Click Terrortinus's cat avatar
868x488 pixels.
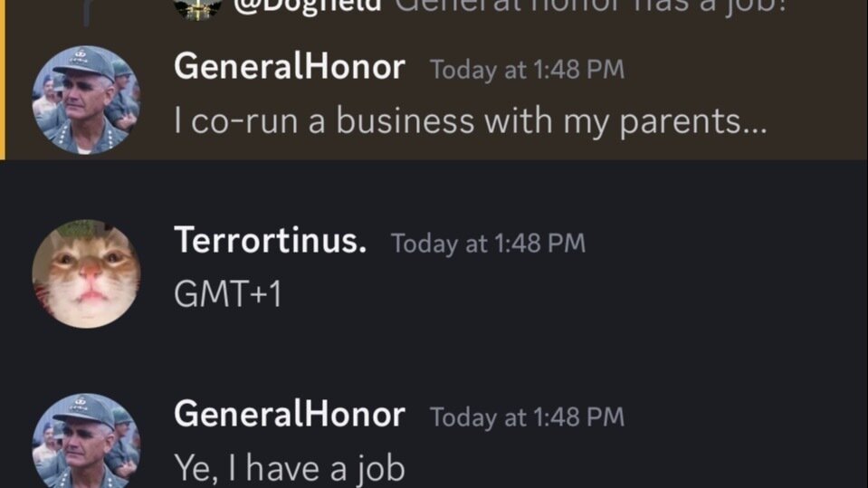coord(86,273)
